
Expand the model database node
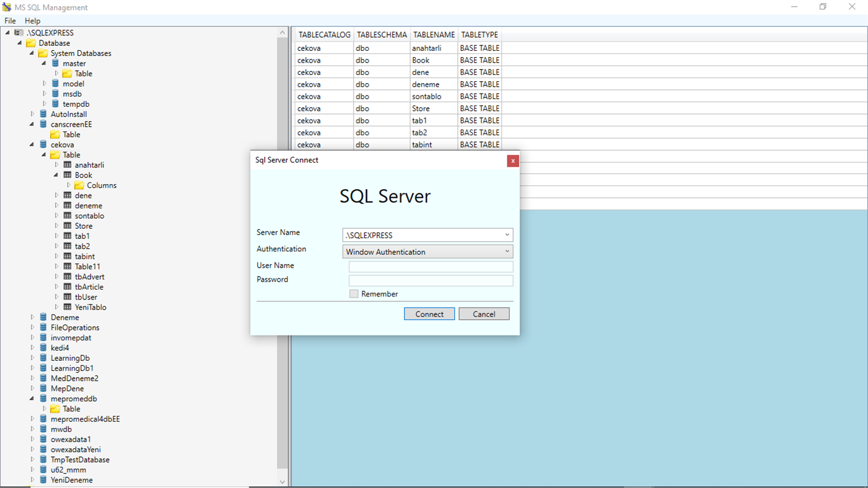pyautogui.click(x=45, y=84)
